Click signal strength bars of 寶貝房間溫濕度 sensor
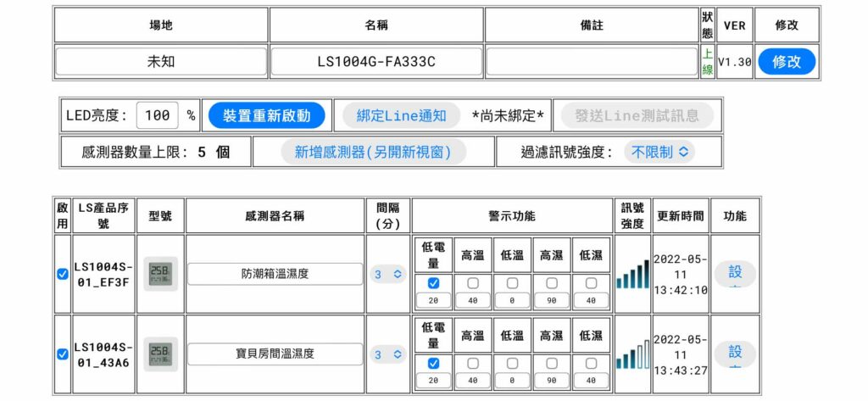This screenshot has height=401, width=868. 632,354
